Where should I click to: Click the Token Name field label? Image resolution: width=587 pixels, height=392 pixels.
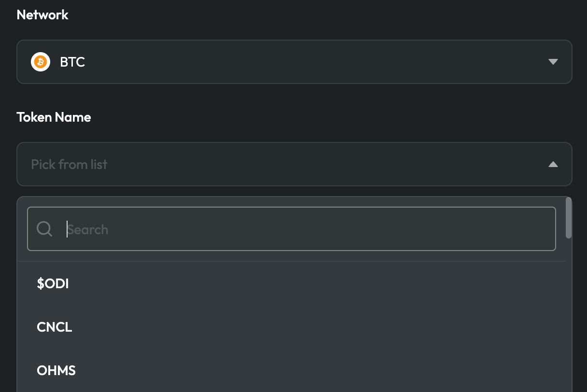(54, 117)
